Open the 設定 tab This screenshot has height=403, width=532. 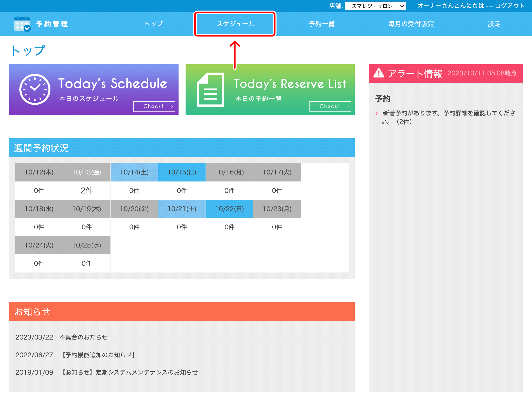[x=494, y=24]
